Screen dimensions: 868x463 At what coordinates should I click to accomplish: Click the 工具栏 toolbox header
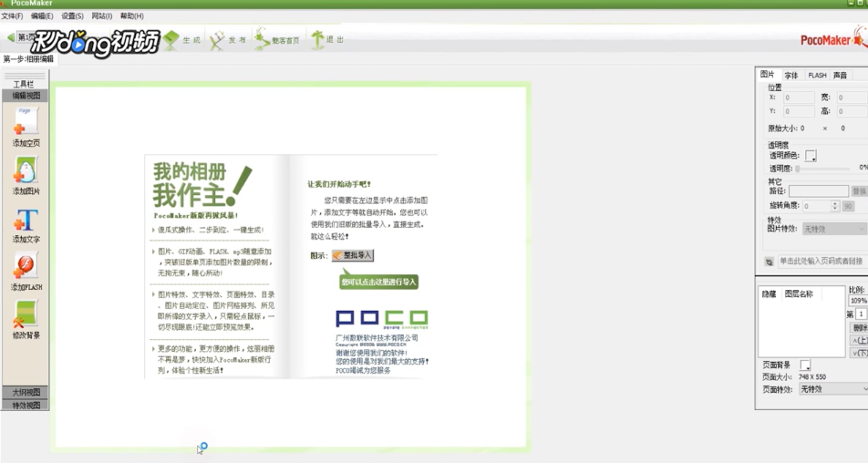[24, 84]
